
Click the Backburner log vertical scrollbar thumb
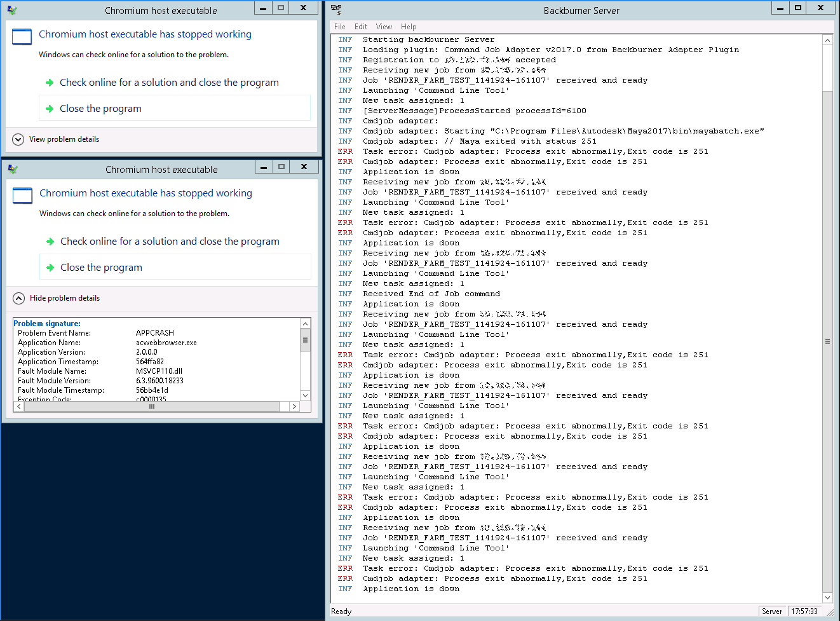[x=827, y=341]
